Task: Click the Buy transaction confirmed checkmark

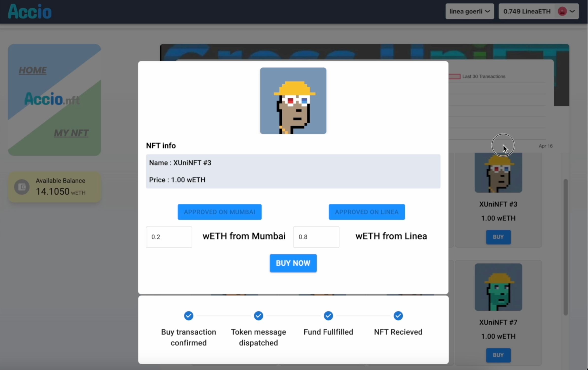Action: click(x=189, y=316)
